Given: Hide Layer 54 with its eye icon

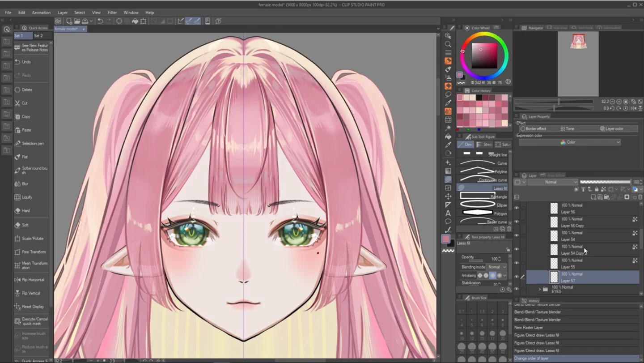Looking at the screenshot, I should (517, 235).
